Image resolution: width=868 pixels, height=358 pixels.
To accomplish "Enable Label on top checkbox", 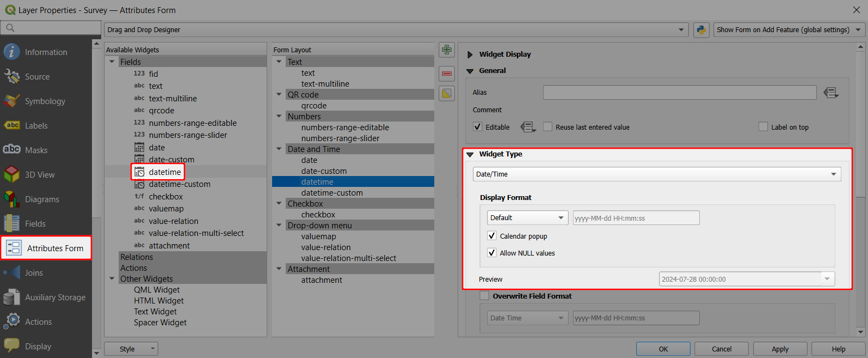I will [763, 127].
